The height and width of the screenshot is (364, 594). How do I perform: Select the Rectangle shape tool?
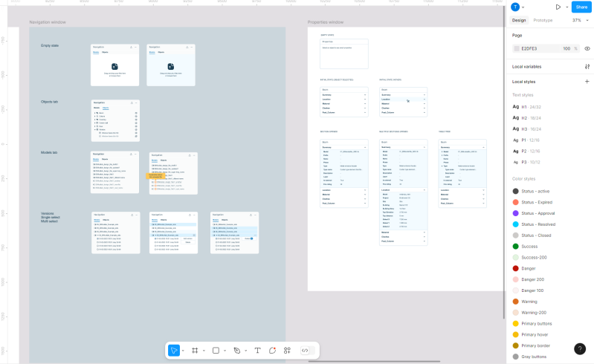[x=216, y=351]
